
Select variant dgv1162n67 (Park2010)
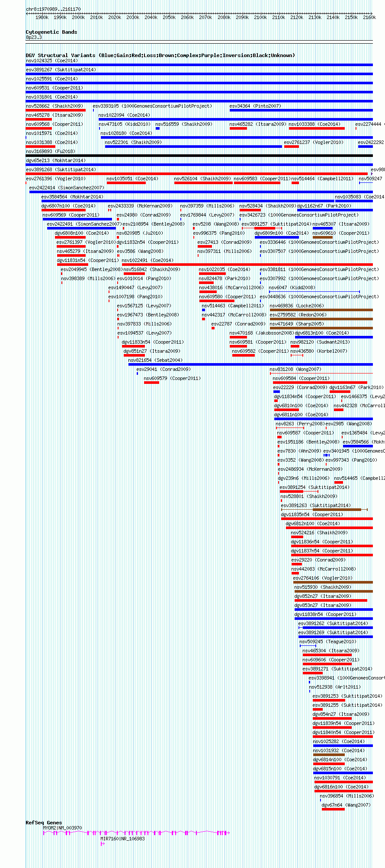pyautogui.click(x=324, y=206)
